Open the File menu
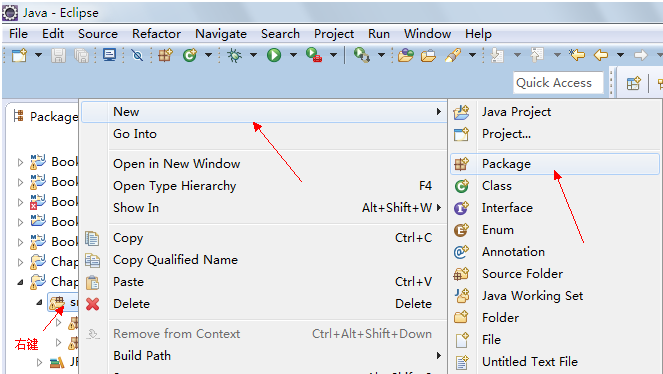663x374 pixels. pyautogui.click(x=18, y=34)
